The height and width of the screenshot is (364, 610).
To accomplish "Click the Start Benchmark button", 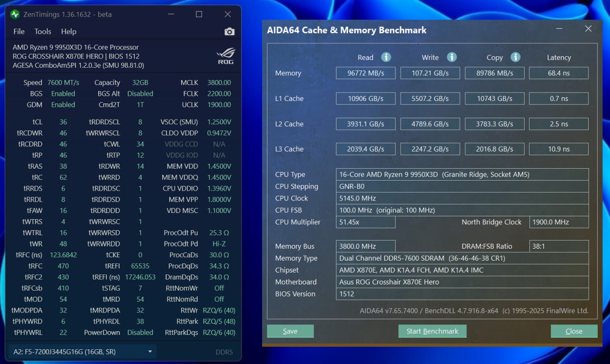I will pos(432,331).
